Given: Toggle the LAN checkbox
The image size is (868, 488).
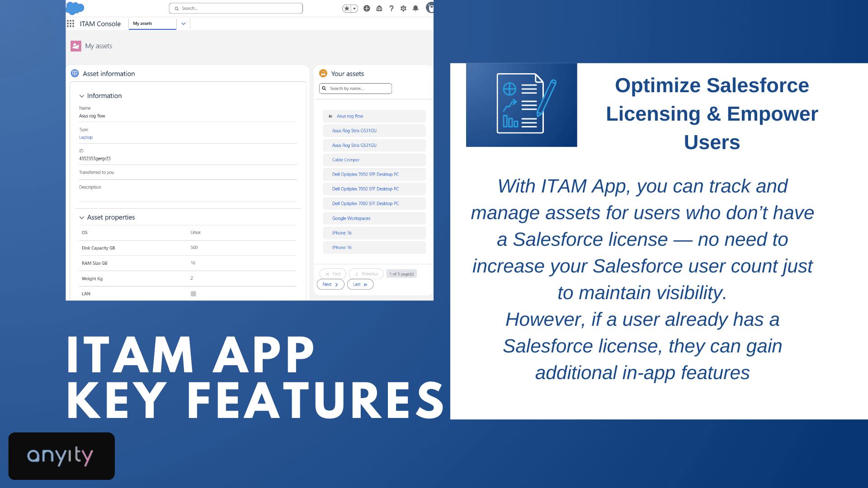Looking at the screenshot, I should pyautogui.click(x=193, y=294).
